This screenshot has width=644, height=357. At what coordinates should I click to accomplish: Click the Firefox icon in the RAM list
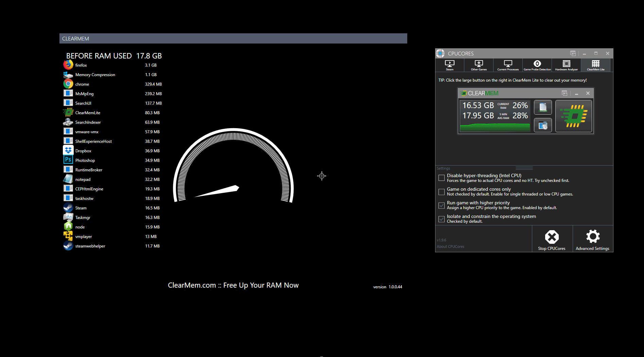point(68,65)
